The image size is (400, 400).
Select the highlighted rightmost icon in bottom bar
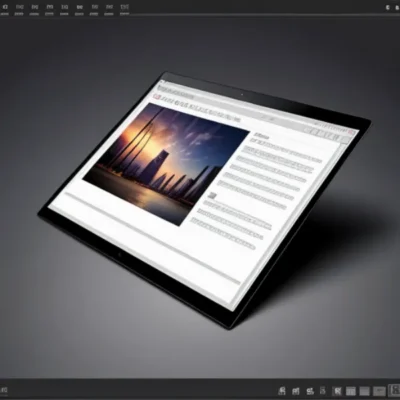coord(394,390)
